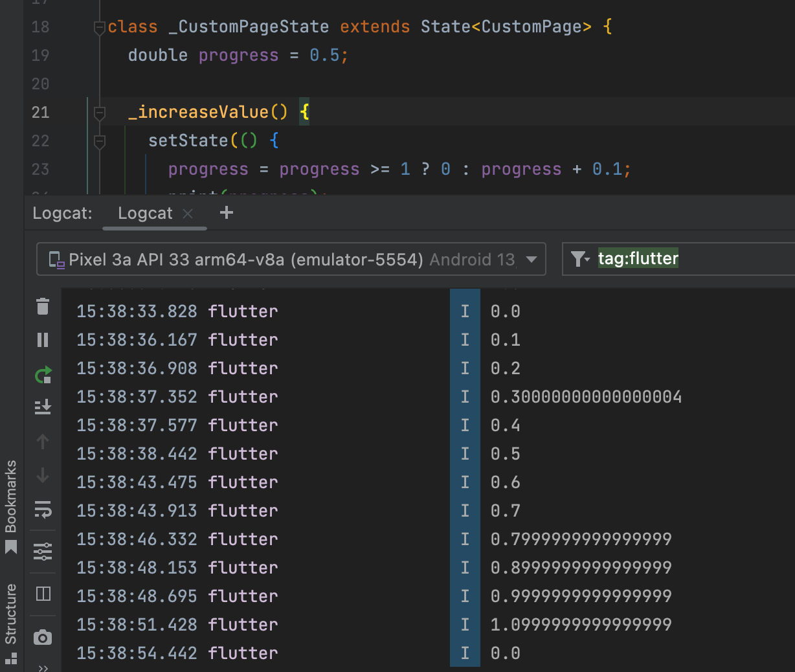Click flutter tag on 15:38:43.475 row
Image resolution: width=795 pixels, height=672 pixels.
click(243, 482)
